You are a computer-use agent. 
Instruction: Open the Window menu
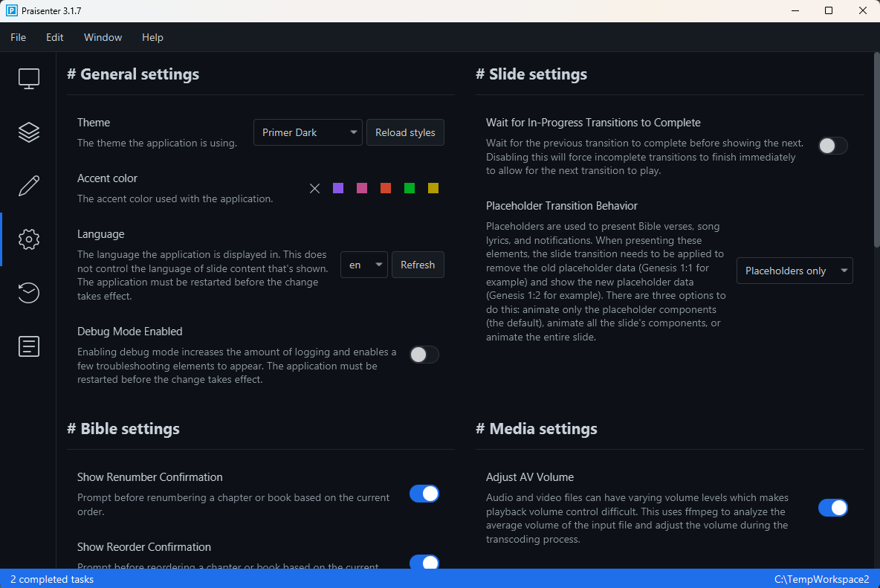point(103,37)
